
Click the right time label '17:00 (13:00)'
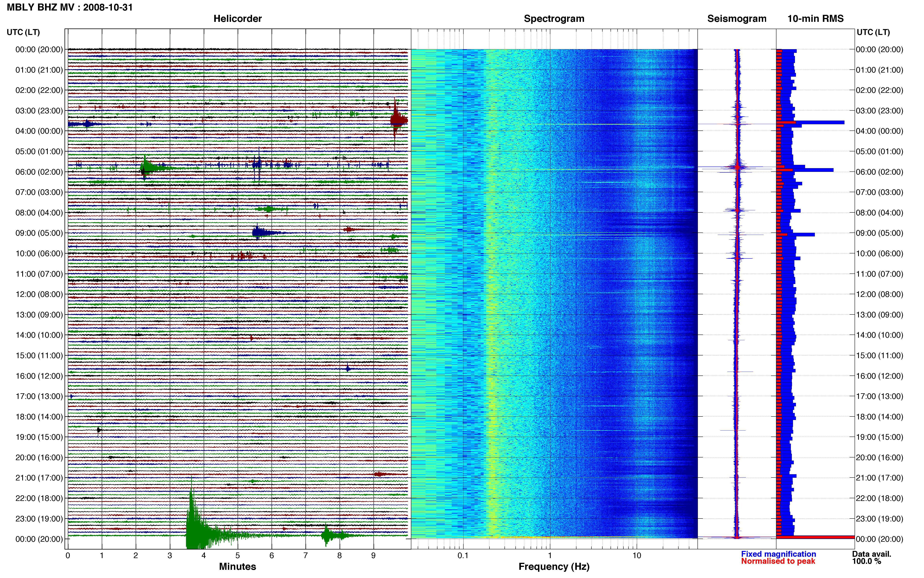click(879, 396)
